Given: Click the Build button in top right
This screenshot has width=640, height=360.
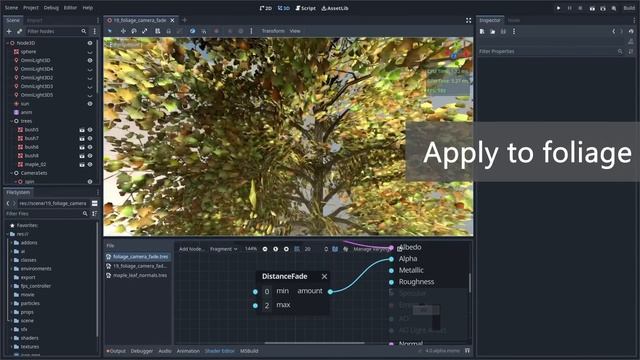Looking at the screenshot, I should pos(629,8).
